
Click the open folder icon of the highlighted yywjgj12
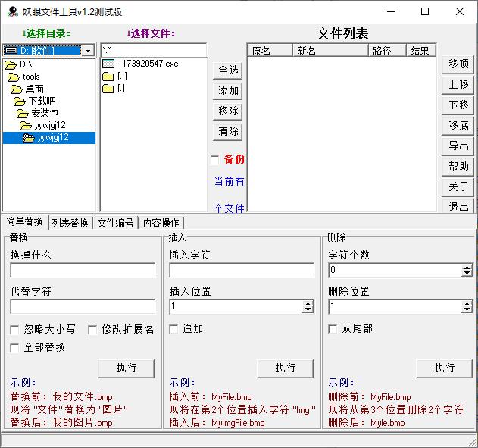[x=29, y=138]
